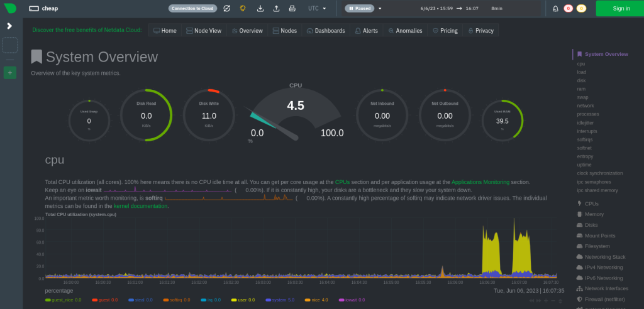This screenshot has width=644, height=309.
Task: Click the Net Outbound gauge
Action: pos(445,116)
